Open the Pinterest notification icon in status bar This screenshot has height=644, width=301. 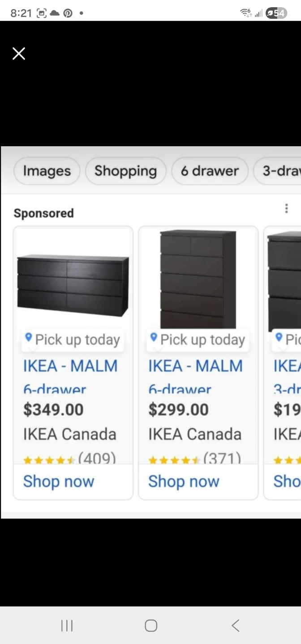[x=68, y=13]
